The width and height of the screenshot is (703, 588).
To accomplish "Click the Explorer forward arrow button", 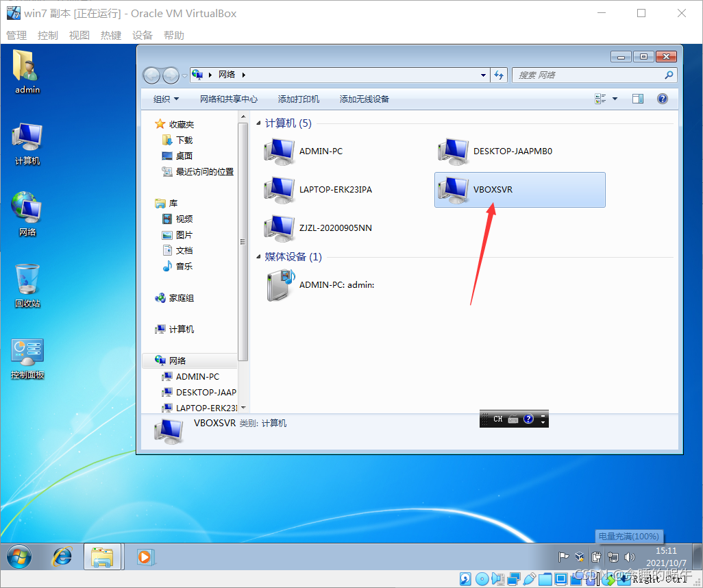I will point(171,75).
